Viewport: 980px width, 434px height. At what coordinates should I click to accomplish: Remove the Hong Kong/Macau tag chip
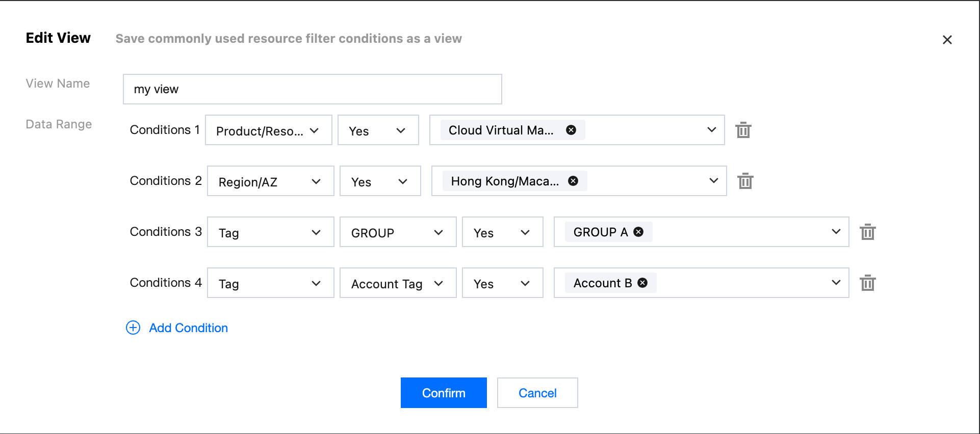[573, 181]
